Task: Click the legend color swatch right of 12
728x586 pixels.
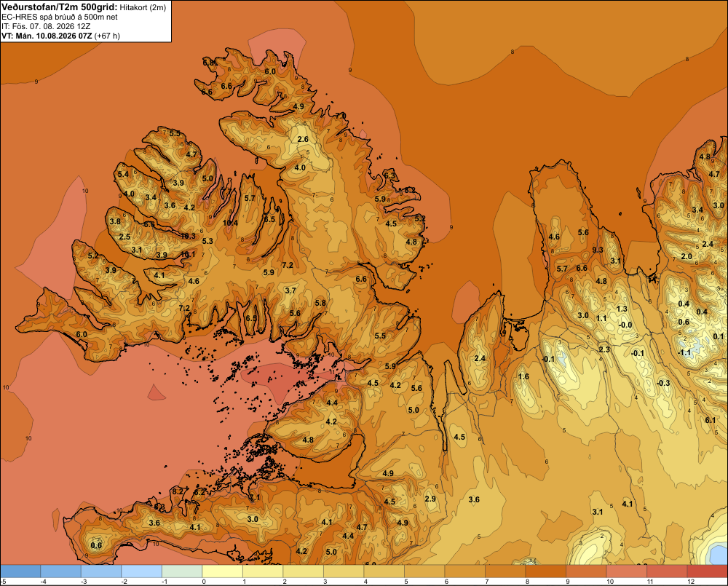Action: point(707,571)
